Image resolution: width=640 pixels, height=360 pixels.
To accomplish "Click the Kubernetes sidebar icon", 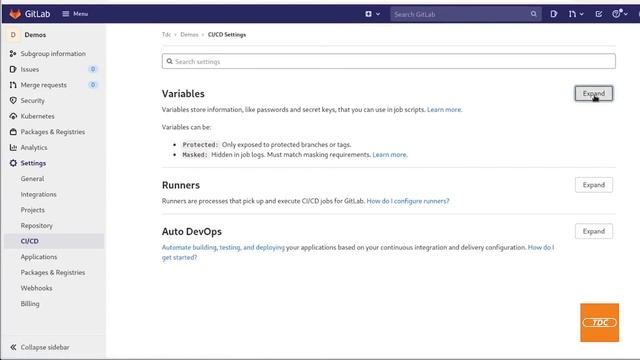I will 13,116.
